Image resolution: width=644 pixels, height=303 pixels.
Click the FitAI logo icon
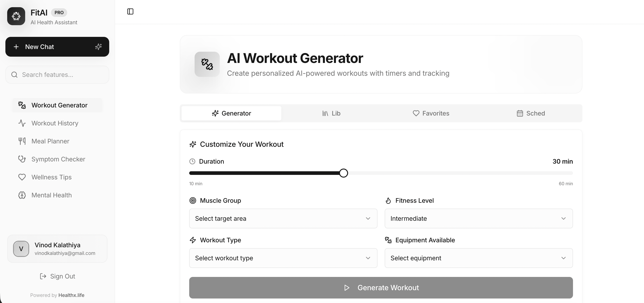click(x=16, y=16)
